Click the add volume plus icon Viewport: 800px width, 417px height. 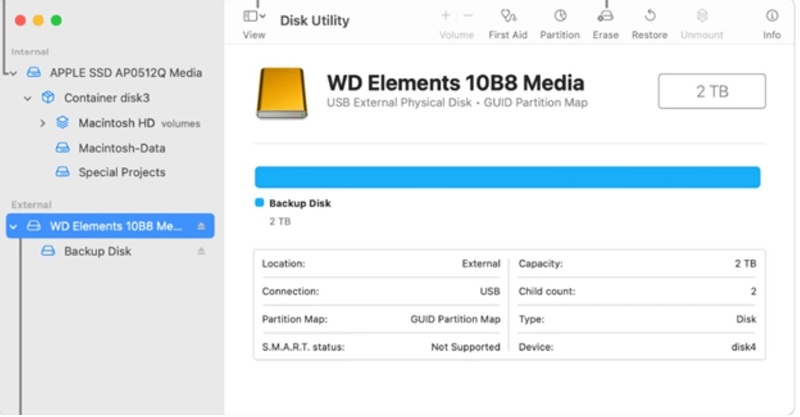[445, 17]
